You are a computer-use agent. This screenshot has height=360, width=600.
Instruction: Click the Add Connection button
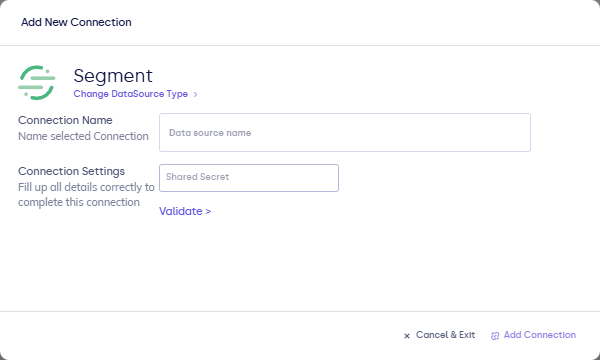tap(533, 335)
